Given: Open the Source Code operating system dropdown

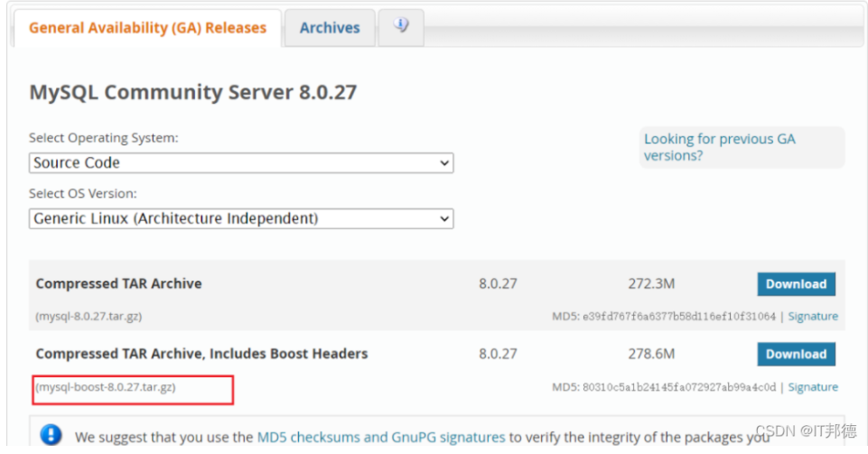Looking at the screenshot, I should (x=241, y=163).
